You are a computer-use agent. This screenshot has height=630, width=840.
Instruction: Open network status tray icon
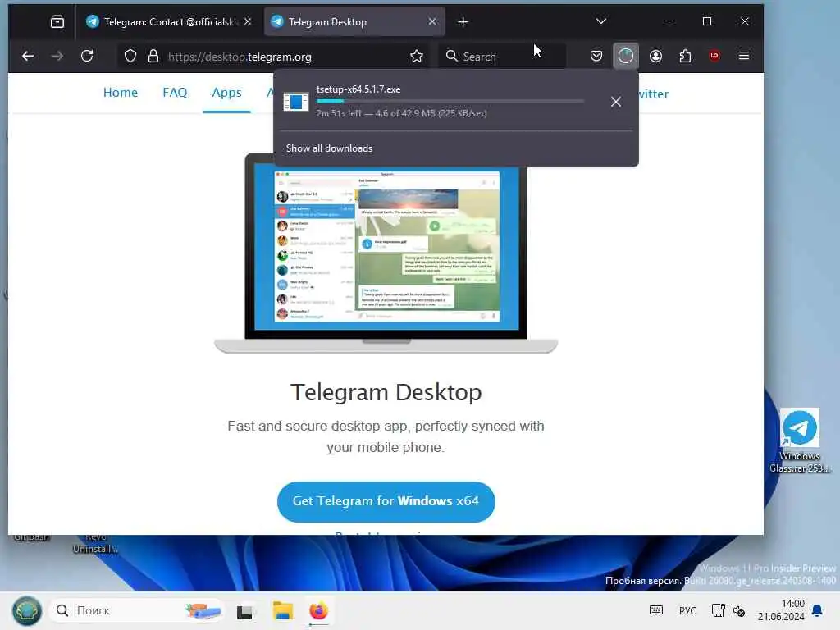coord(718,610)
